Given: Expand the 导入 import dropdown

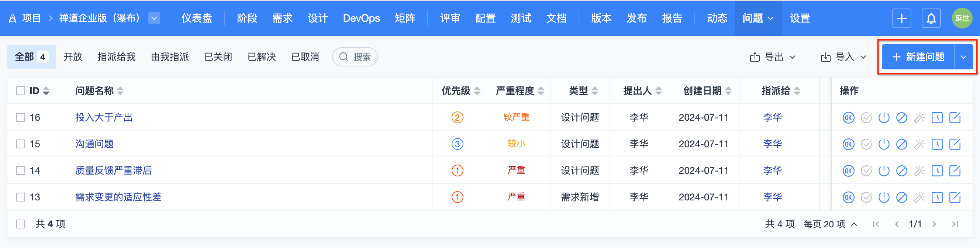Looking at the screenshot, I should [x=843, y=57].
